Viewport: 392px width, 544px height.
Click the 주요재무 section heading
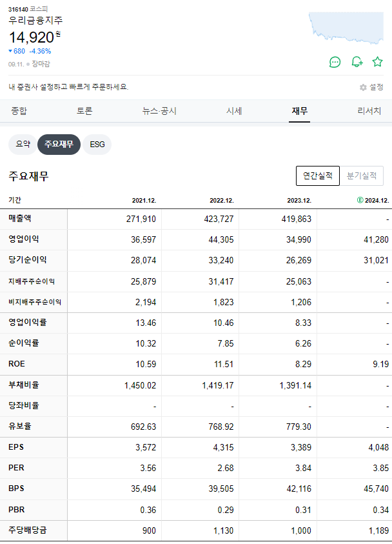tap(28, 176)
